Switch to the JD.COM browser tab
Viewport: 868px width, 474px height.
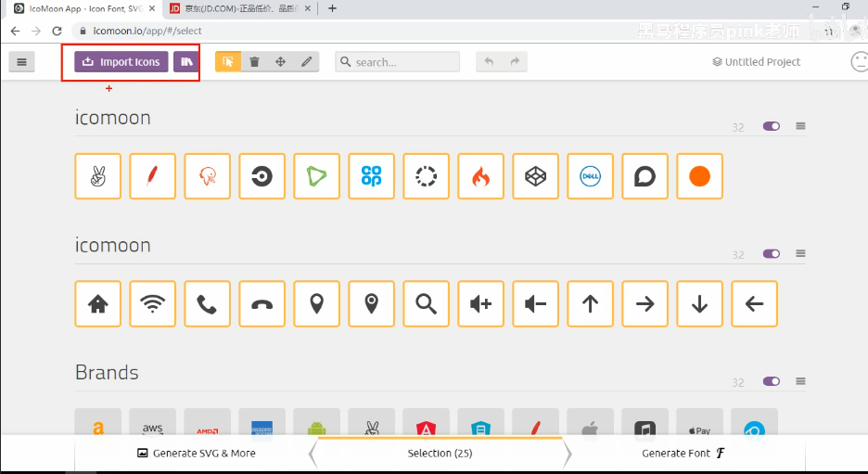tap(240, 8)
